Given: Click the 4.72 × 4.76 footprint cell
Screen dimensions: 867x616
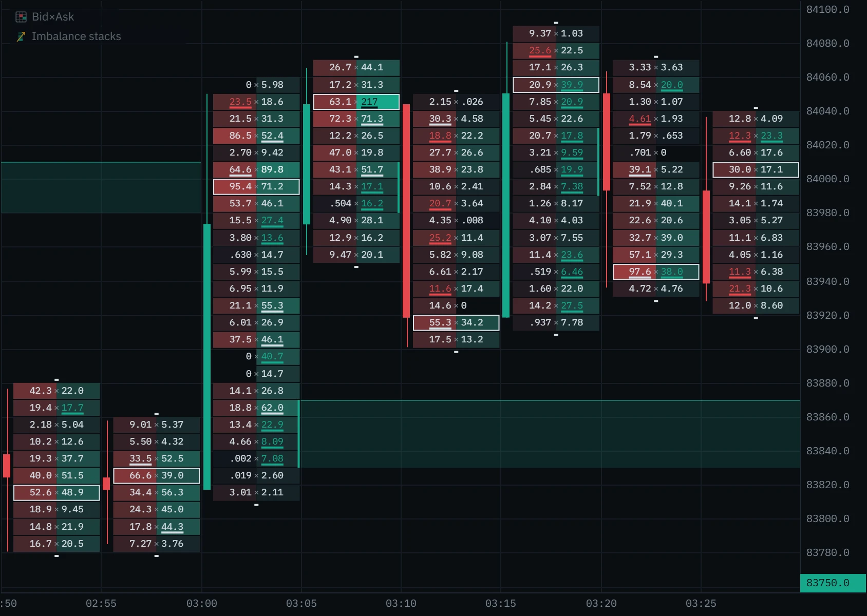Looking at the screenshot, I should click(x=656, y=288).
